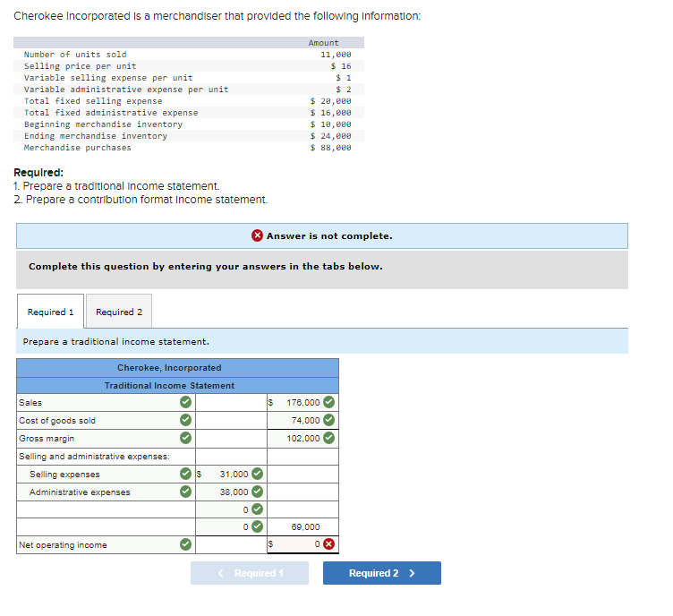Select the Net operating income label cell
This screenshot has width=673, height=616.
point(106,544)
